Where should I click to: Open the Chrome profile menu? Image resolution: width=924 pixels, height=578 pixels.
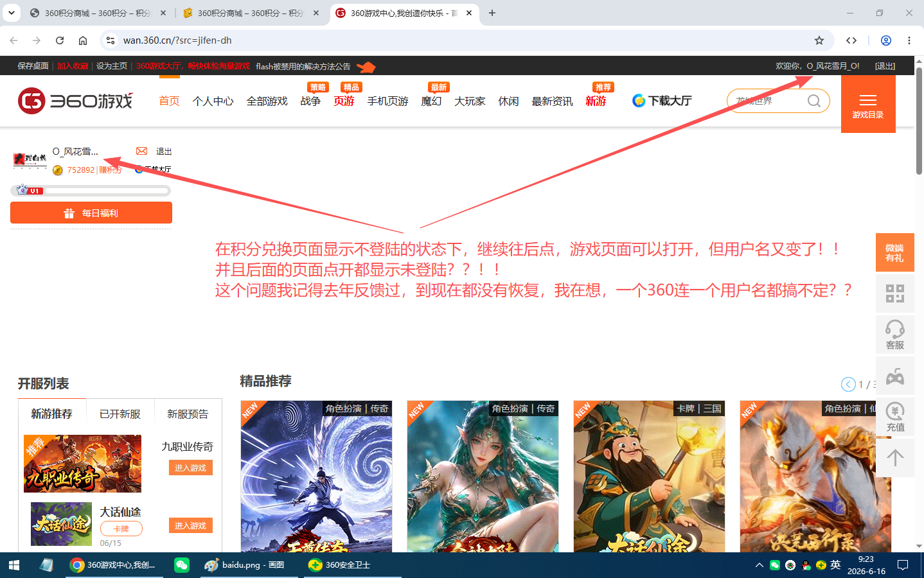(x=886, y=40)
